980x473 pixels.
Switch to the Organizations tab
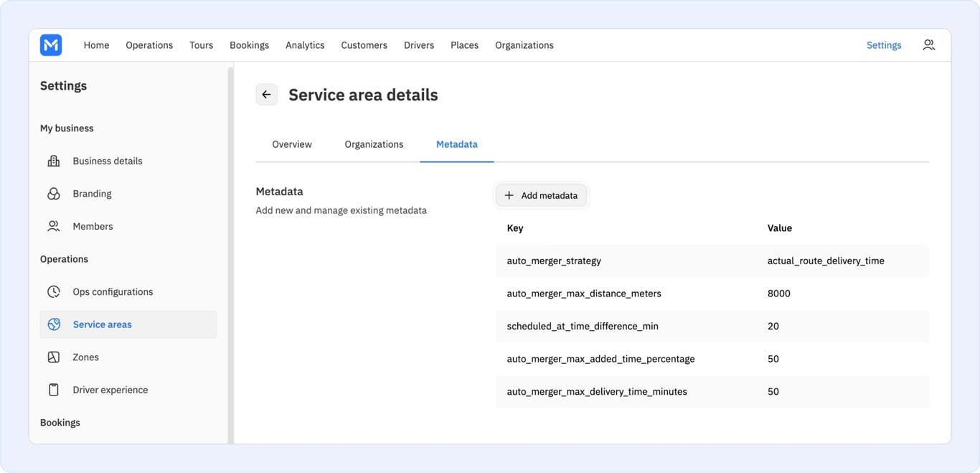pyautogui.click(x=374, y=144)
